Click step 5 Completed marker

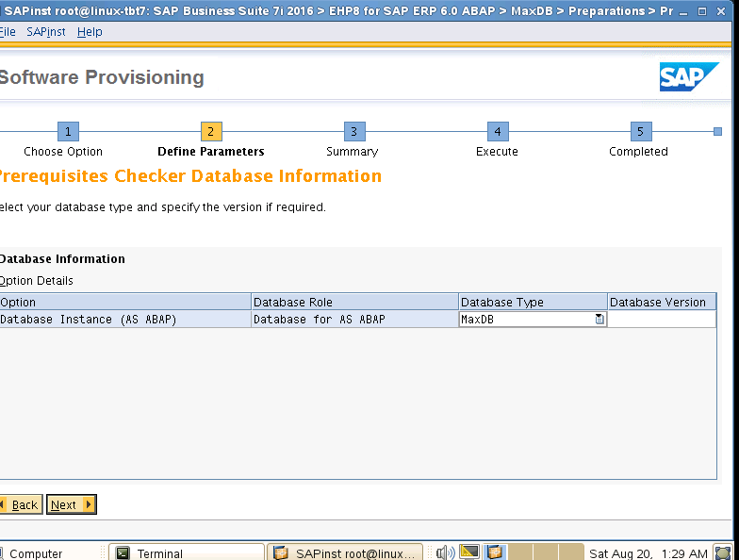[x=641, y=132]
